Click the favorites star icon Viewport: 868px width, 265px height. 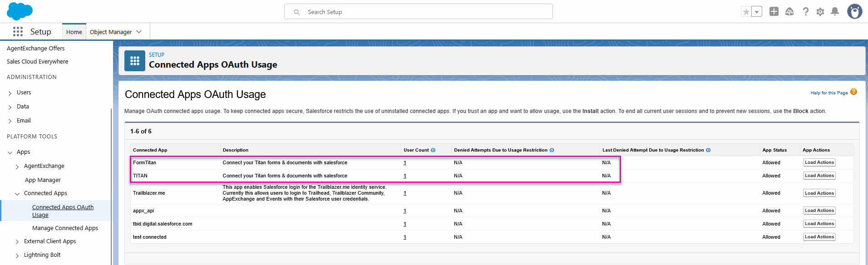click(x=746, y=12)
